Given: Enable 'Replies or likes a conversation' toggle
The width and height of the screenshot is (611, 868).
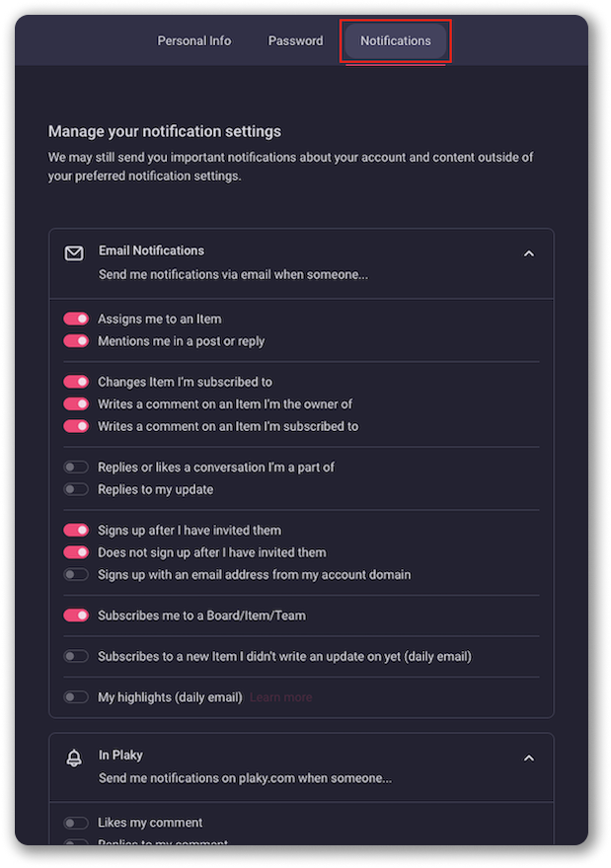Looking at the screenshot, I should click(x=76, y=467).
